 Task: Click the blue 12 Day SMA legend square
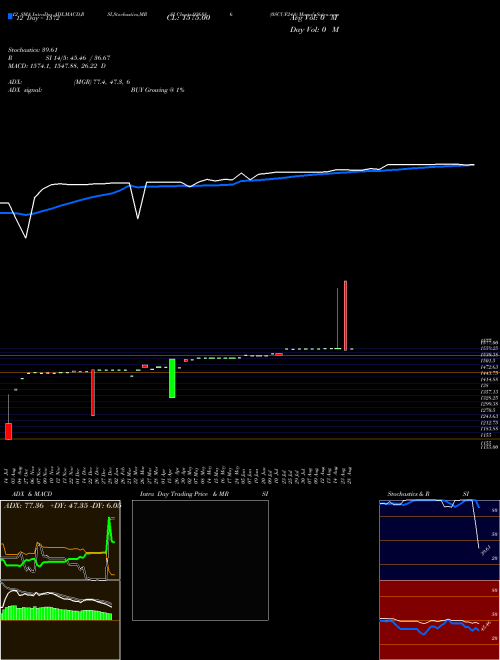[10, 16]
